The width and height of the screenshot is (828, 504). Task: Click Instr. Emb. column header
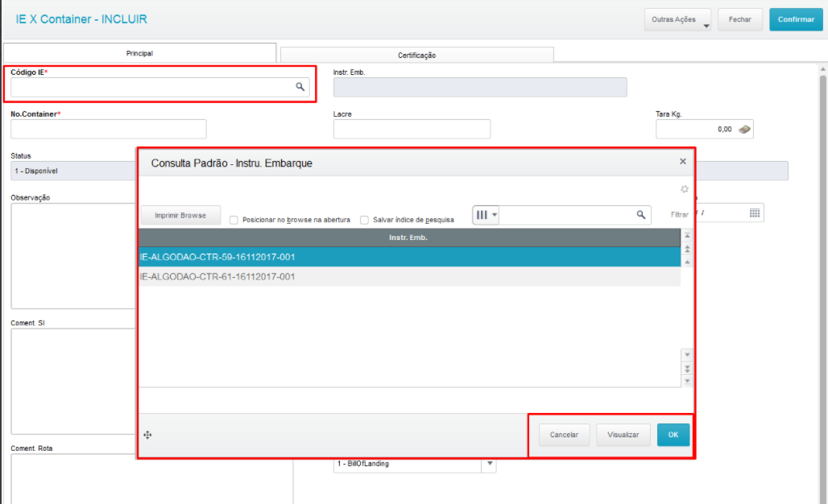pos(410,238)
